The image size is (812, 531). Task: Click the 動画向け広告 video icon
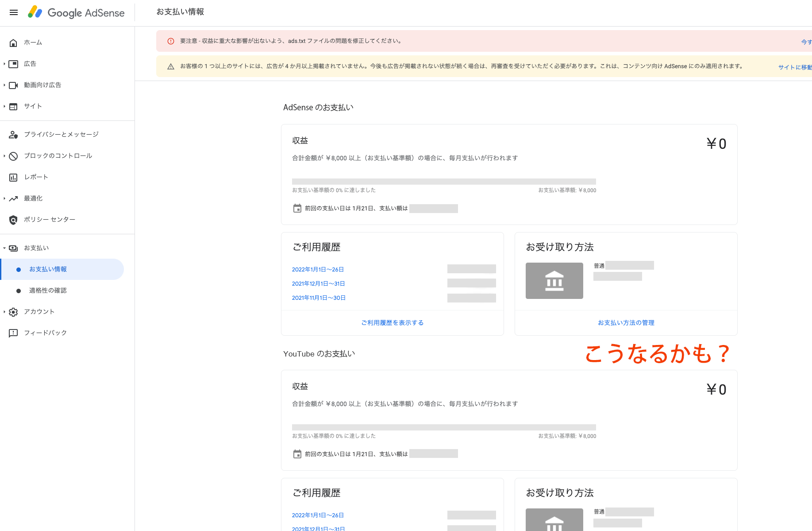click(x=13, y=85)
